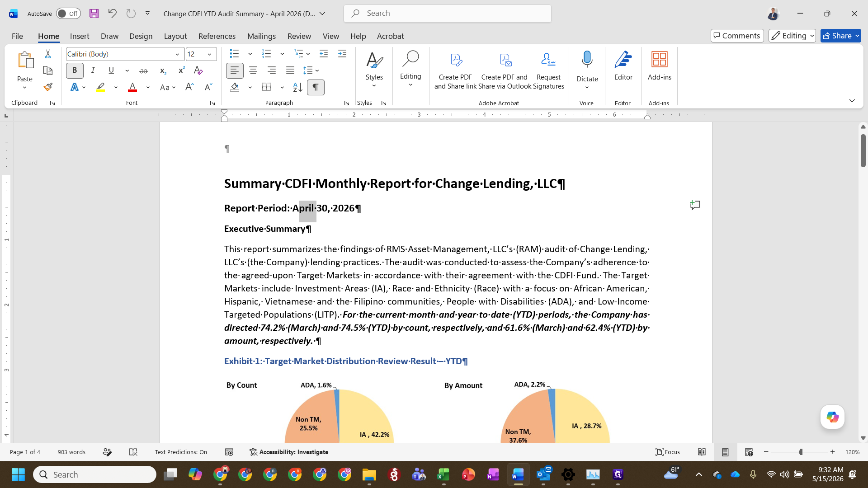Apply strikethrough formatting
868x488 pixels.
[x=144, y=70]
